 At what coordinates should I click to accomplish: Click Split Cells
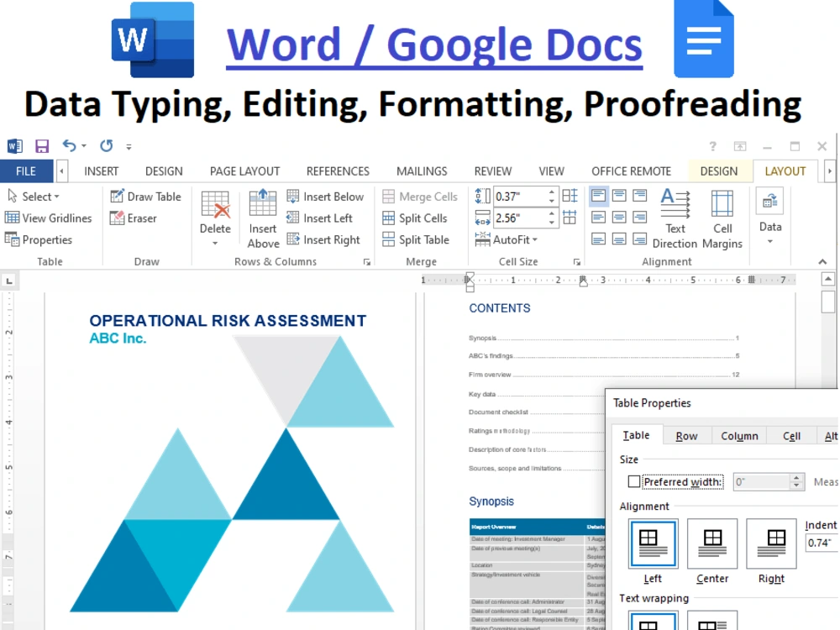(x=415, y=218)
